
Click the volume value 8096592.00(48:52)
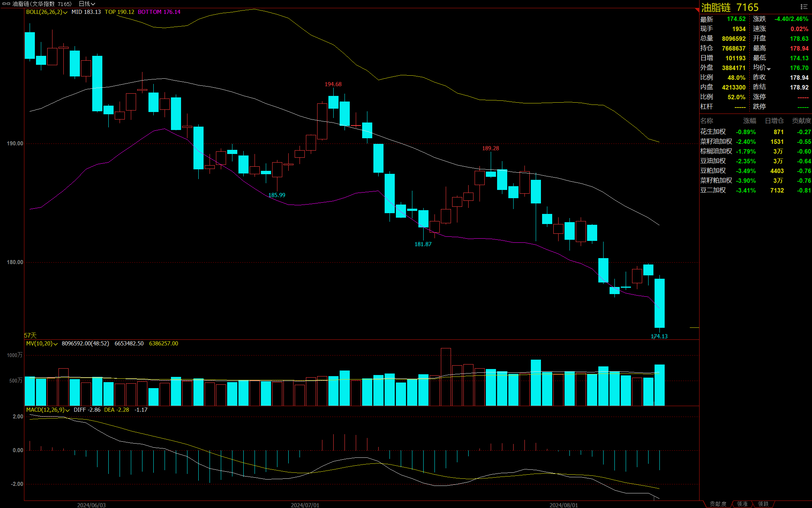pos(85,344)
